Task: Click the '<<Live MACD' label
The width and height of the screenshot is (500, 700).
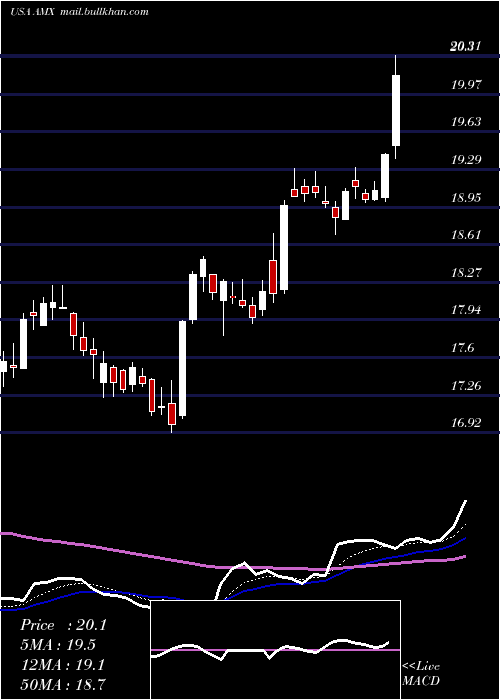Action: coord(421,674)
